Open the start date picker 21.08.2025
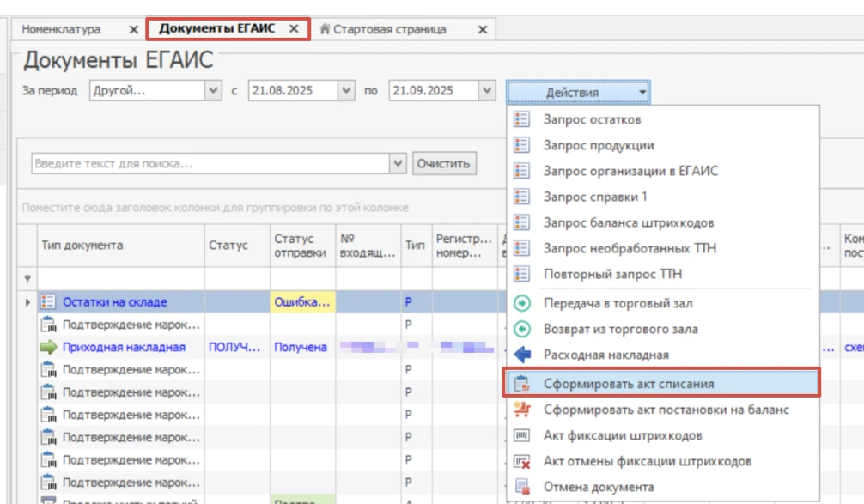864x504 pixels. [346, 90]
